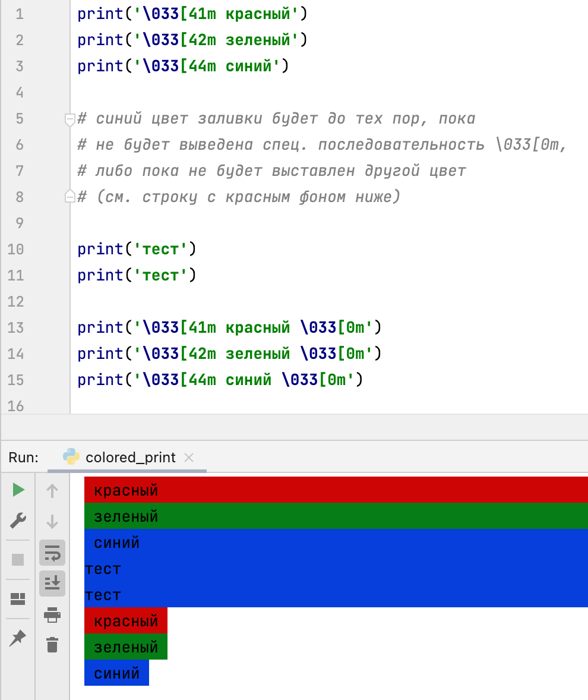Click comment '# либо пока не будет выставлен'

[x=271, y=171]
